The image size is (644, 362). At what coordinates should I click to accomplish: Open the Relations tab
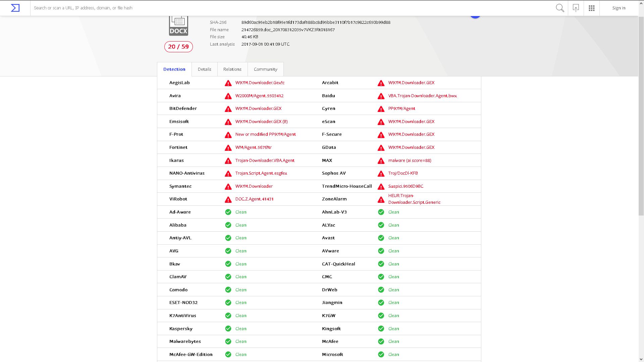[x=232, y=69]
